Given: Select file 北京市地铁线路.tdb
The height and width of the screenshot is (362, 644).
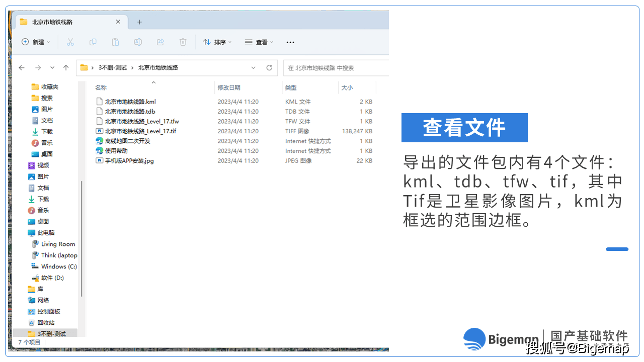Looking at the screenshot, I should pyautogui.click(x=130, y=112).
